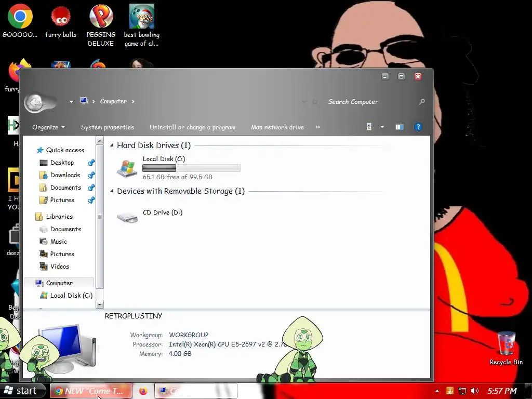Open clock showing 5:57 PM
The width and height of the screenshot is (532, 399).
(502, 391)
